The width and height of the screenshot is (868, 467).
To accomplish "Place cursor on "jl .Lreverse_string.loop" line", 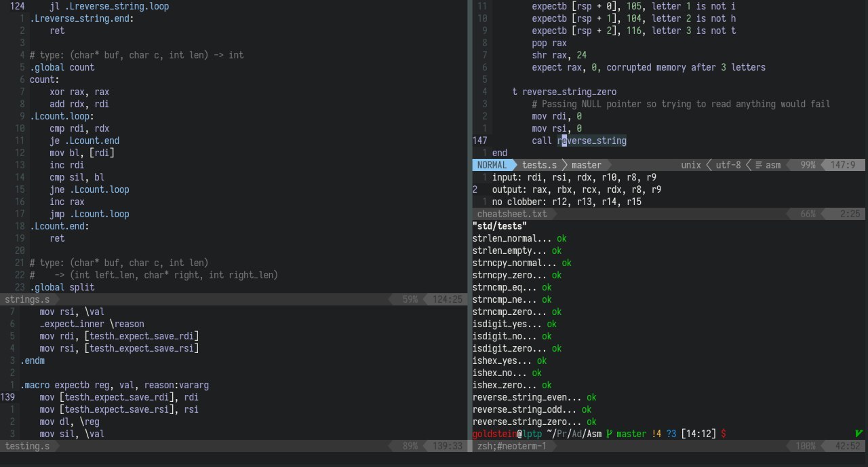I will click(109, 6).
